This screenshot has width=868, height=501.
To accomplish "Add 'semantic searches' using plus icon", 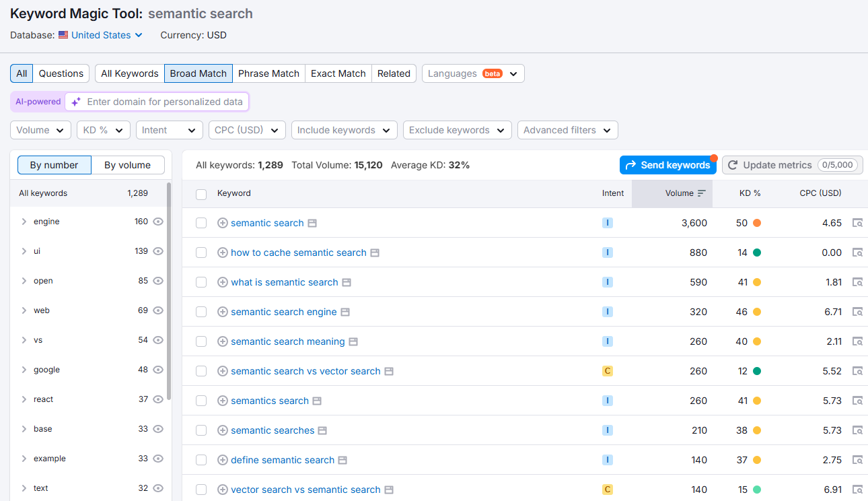I will (223, 430).
